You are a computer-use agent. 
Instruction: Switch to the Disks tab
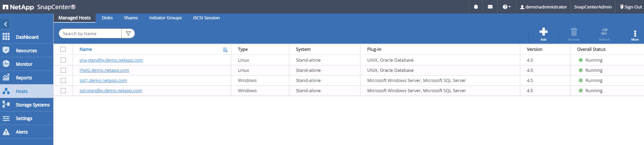point(107,18)
